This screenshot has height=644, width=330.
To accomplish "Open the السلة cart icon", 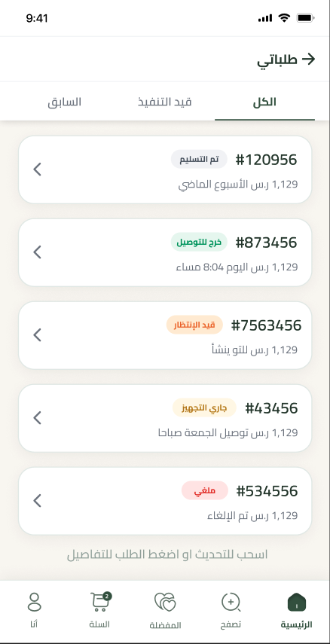I will (100, 602).
